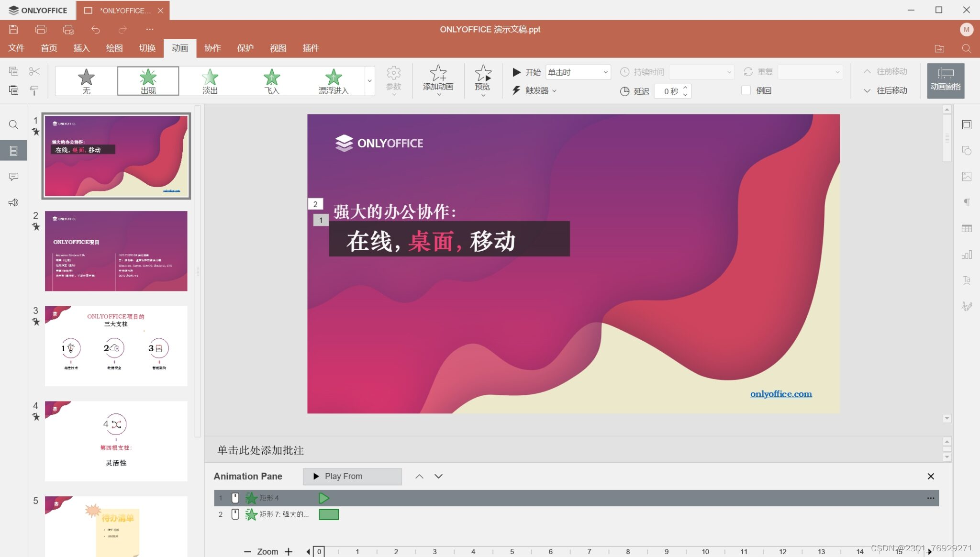This screenshot has width=980, height=557.
Task: Open table settings in right sidebar
Action: click(967, 228)
